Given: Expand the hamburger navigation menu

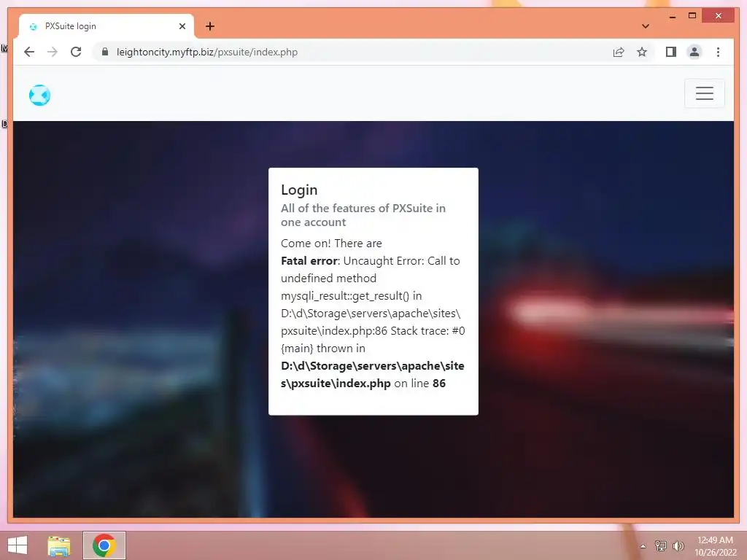Looking at the screenshot, I should [x=705, y=93].
